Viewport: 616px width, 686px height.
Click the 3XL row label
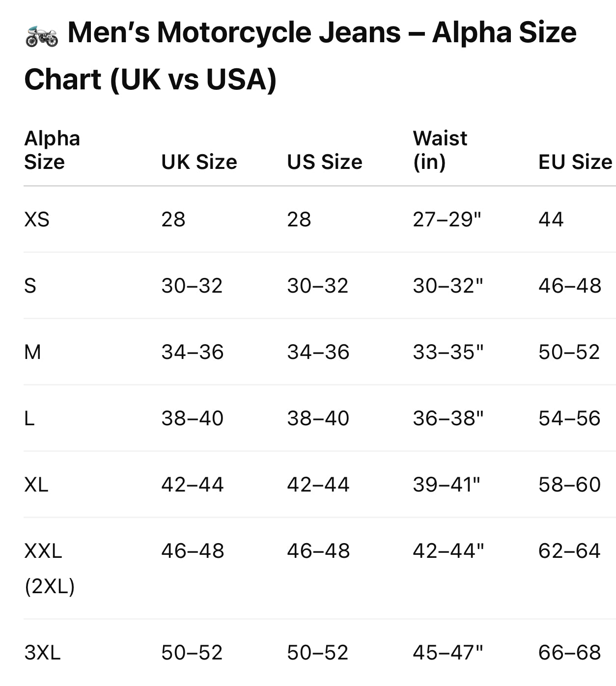[x=42, y=653]
